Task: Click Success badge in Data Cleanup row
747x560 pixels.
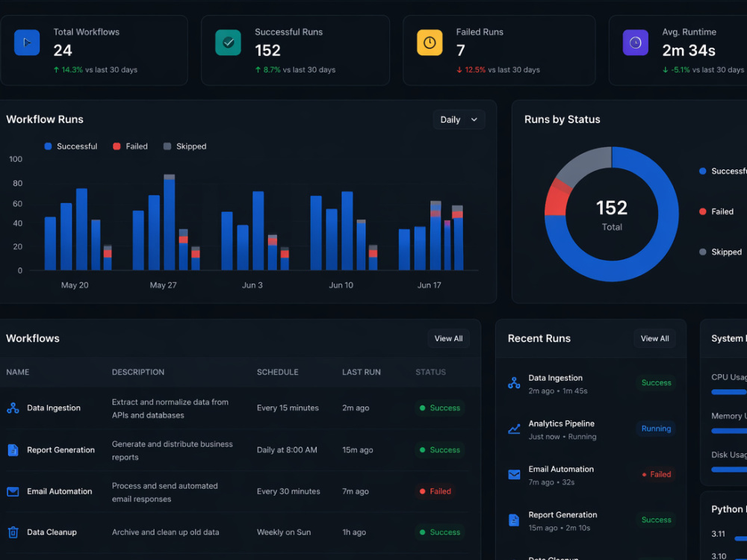Action: (440, 532)
